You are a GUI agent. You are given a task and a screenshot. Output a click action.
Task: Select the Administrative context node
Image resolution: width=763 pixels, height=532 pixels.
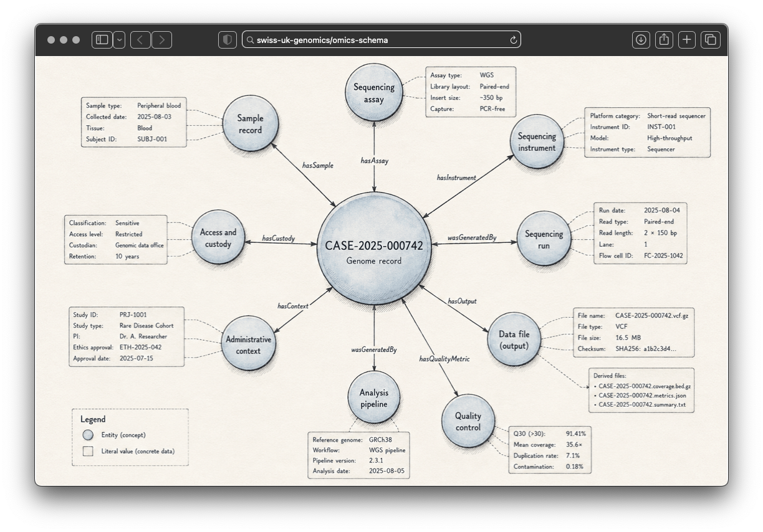(249, 344)
